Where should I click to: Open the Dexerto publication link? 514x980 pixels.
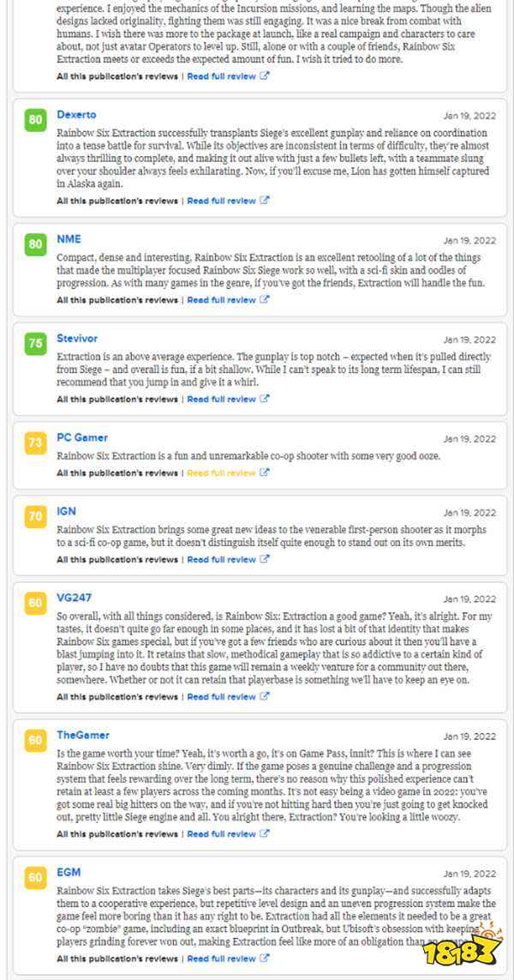[76, 115]
